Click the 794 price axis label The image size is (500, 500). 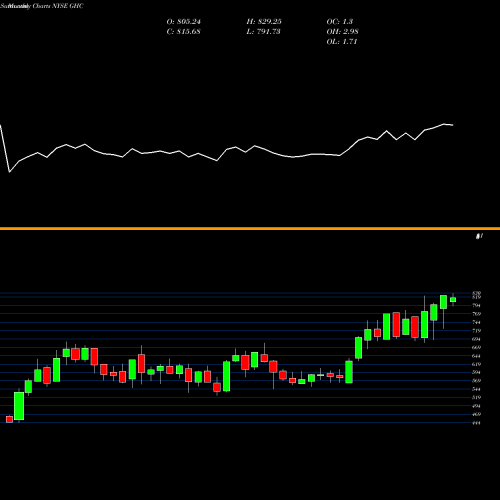pyautogui.click(x=476, y=305)
